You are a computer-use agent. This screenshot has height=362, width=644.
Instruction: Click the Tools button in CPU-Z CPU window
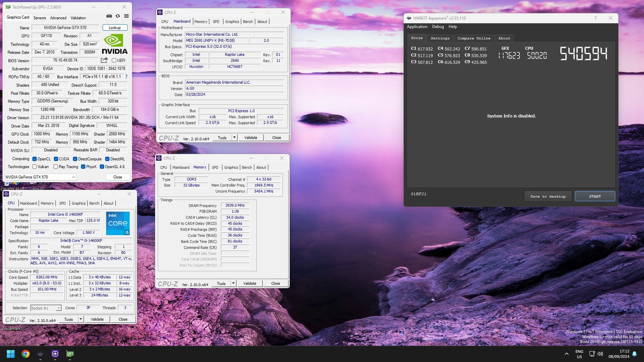click(x=68, y=319)
